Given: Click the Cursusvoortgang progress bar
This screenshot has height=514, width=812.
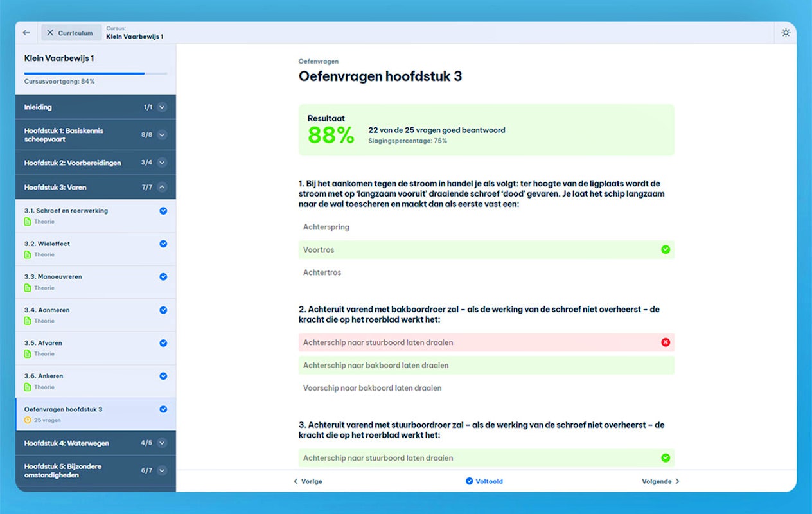Looking at the screenshot, I should (95, 73).
